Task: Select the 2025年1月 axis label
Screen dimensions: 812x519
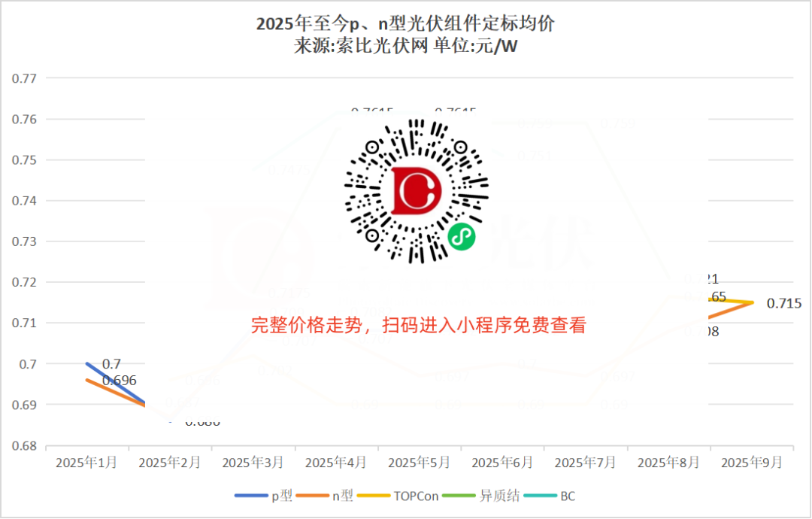Action: [85, 462]
